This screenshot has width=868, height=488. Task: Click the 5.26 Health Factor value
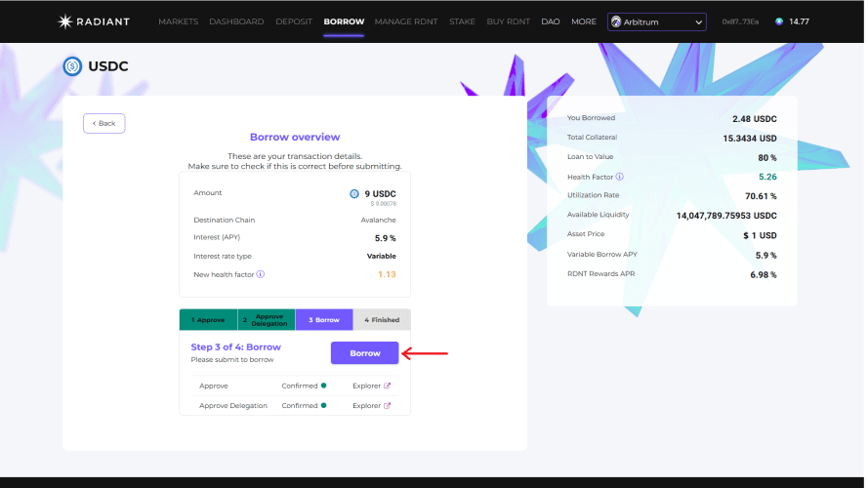(767, 177)
